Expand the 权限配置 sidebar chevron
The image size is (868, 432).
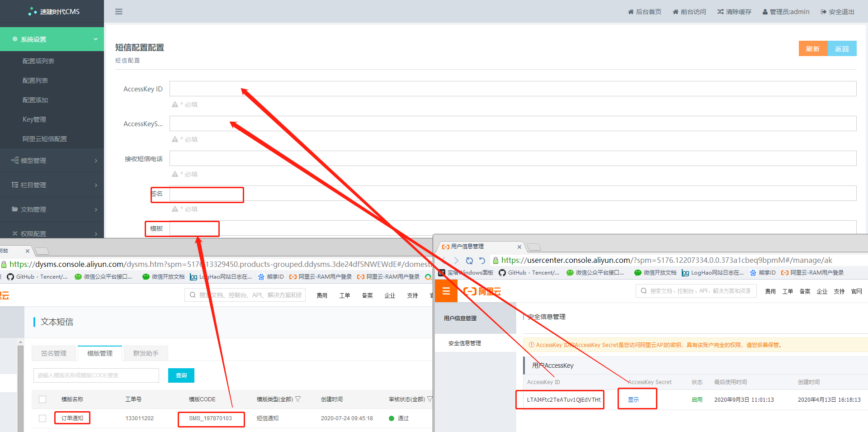pyautogui.click(x=96, y=234)
